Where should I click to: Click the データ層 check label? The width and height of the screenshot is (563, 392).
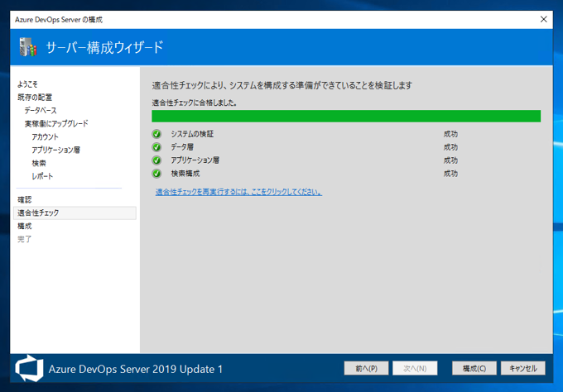click(182, 147)
